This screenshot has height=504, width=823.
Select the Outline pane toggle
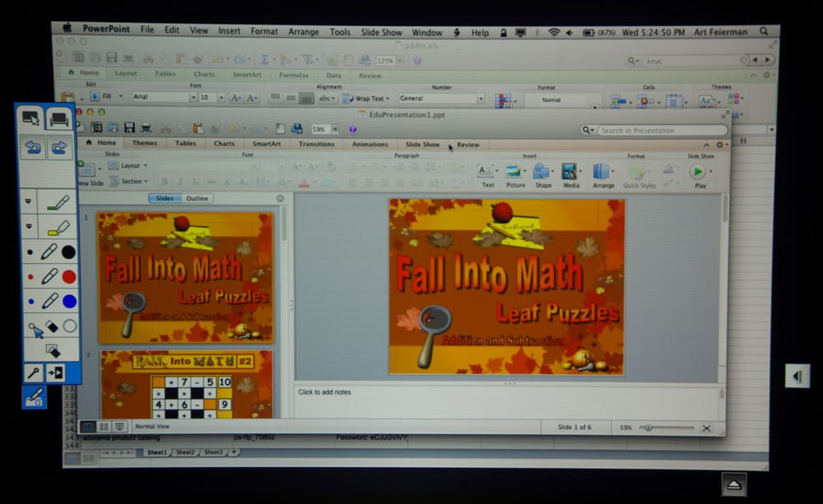tap(197, 198)
